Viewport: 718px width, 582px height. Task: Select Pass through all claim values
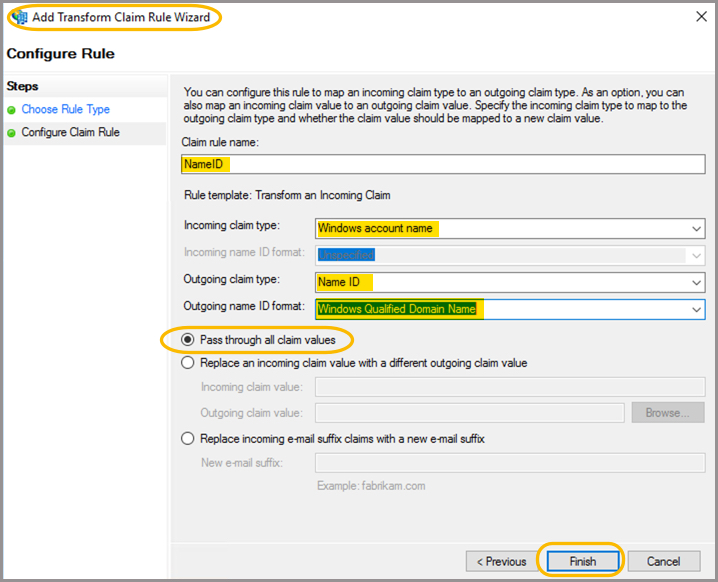tap(188, 340)
